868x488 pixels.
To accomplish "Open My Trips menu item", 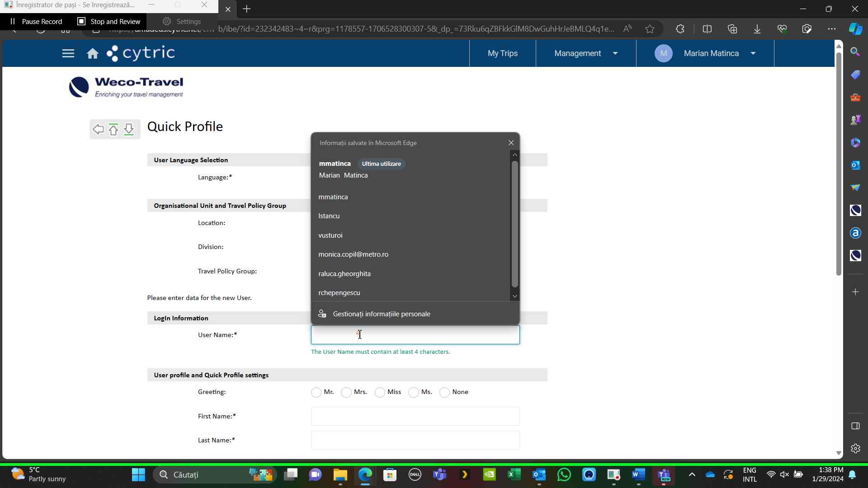I will [503, 53].
